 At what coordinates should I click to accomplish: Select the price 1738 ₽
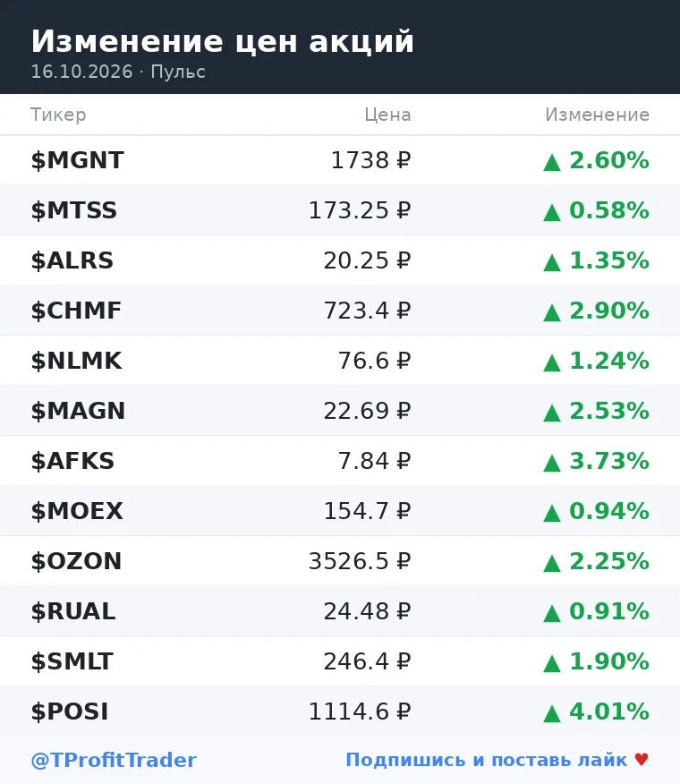pos(371,160)
